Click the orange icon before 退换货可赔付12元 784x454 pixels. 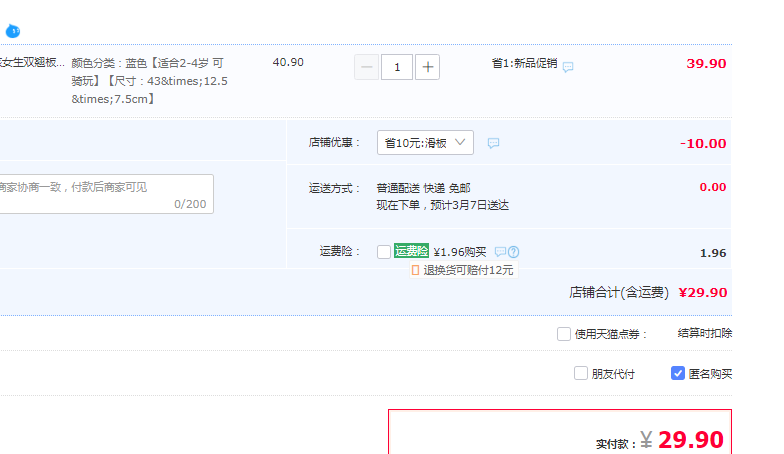(415, 270)
